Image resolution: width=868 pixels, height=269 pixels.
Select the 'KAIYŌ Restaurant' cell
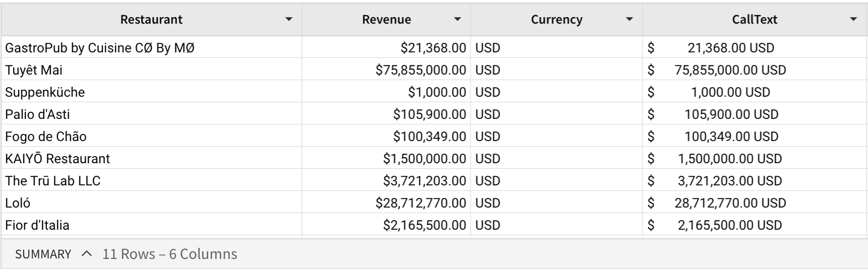[x=152, y=159]
